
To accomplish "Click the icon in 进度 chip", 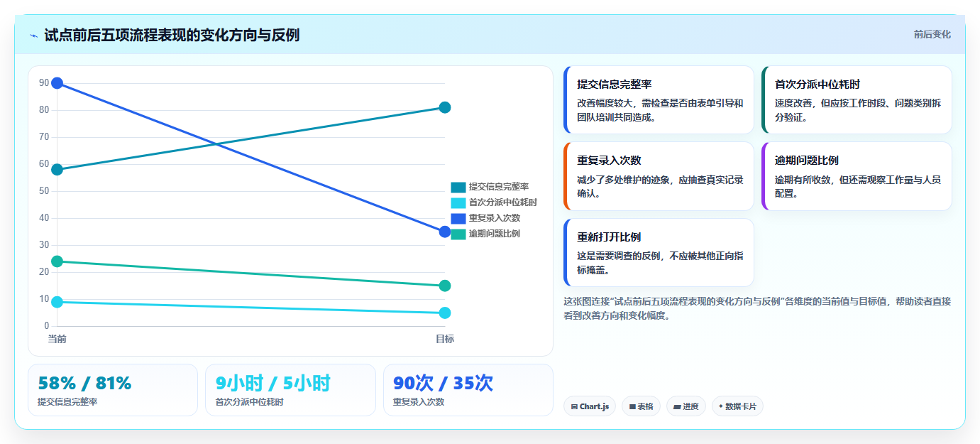I will click(x=677, y=407).
